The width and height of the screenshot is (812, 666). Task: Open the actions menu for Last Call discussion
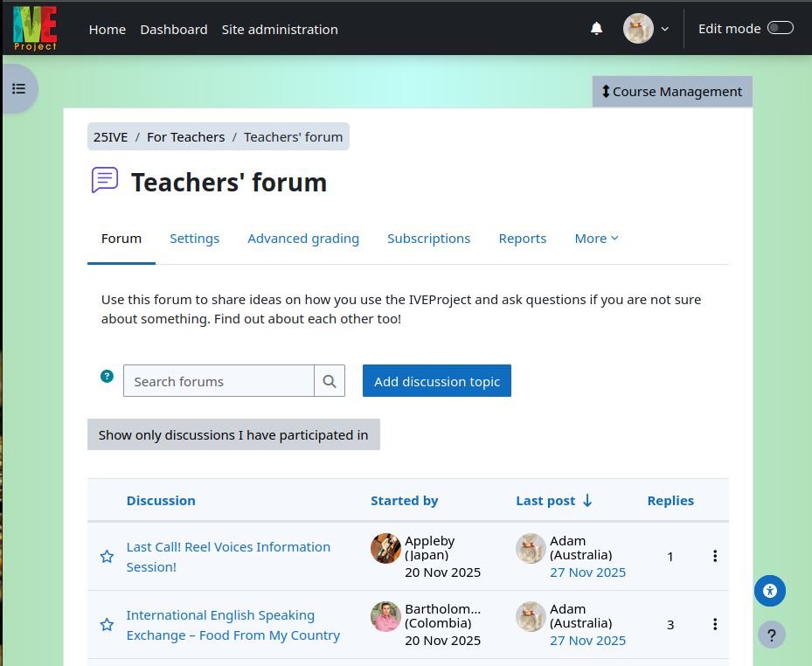[715, 555]
